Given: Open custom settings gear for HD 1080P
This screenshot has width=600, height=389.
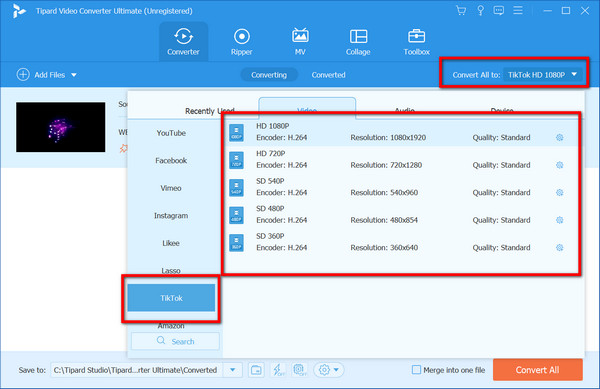Looking at the screenshot, I should pyautogui.click(x=559, y=137).
